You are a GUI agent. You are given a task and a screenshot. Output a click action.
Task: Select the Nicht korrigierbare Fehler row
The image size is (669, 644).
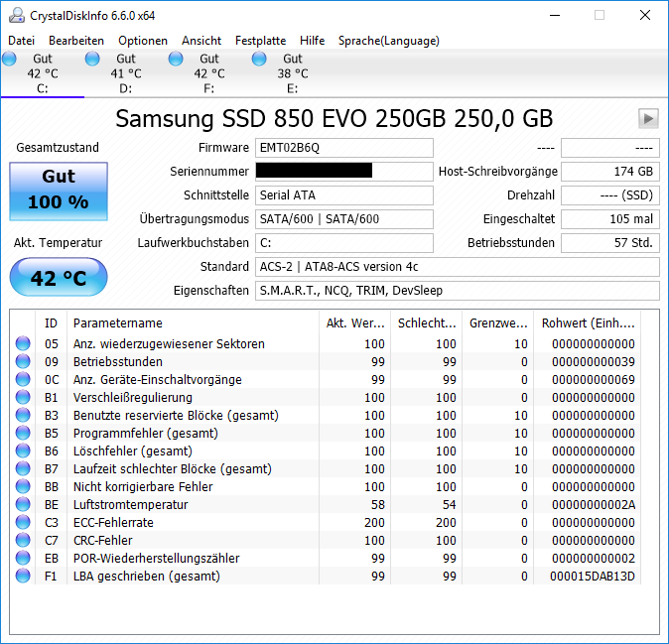pos(326,487)
